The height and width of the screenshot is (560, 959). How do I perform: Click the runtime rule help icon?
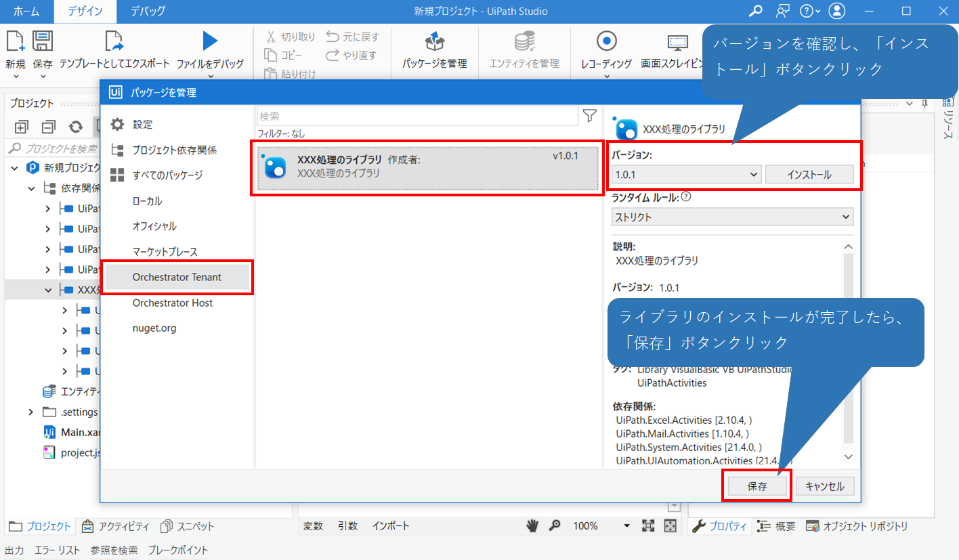click(686, 196)
